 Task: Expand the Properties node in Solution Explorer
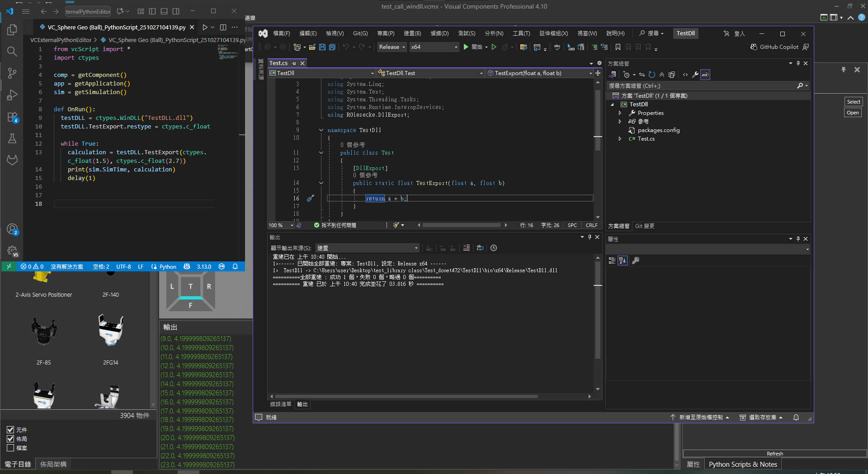pyautogui.click(x=620, y=113)
